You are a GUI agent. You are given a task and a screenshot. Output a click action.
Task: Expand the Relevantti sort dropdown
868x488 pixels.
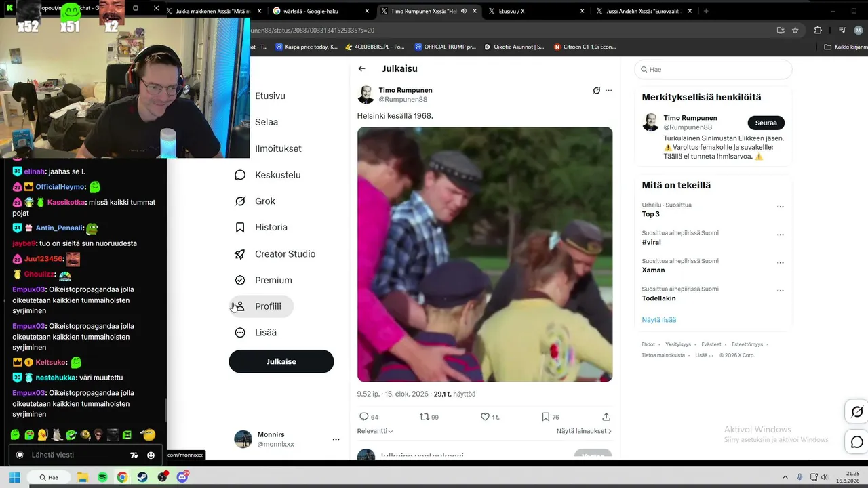pyautogui.click(x=375, y=431)
